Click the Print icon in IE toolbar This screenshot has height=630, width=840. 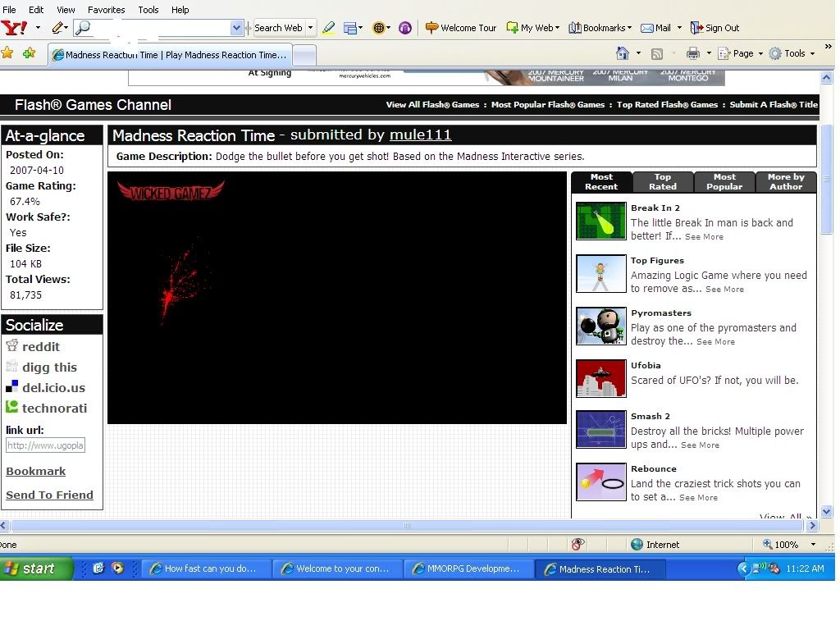pos(692,53)
